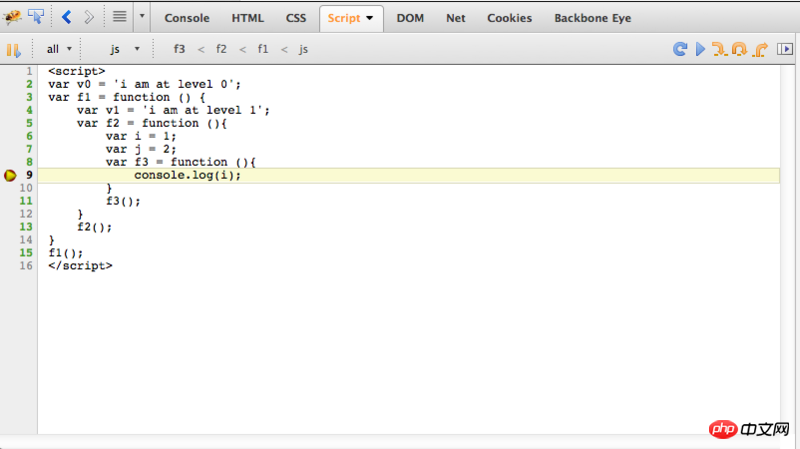Click the Firebug bug logo icon
The width and height of the screenshot is (800, 449).
pyautogui.click(x=12, y=17)
